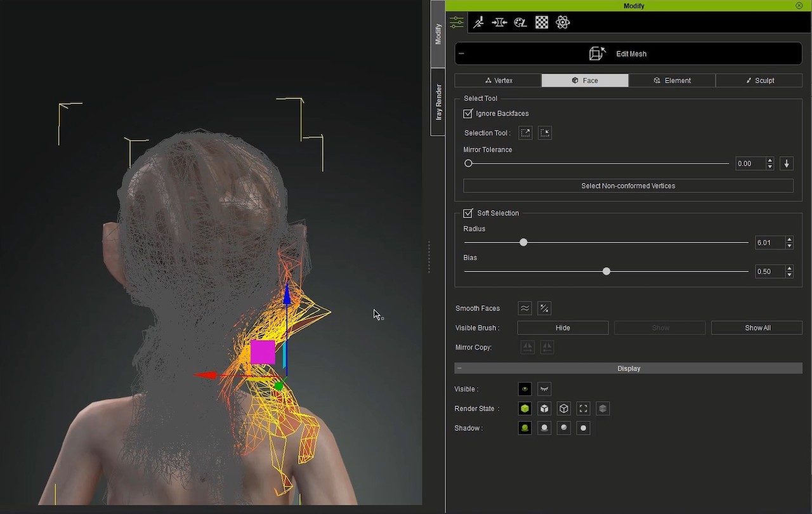Click the Select Non-conformed Vertices button
Viewport: 812px width, 514px height.
point(628,186)
